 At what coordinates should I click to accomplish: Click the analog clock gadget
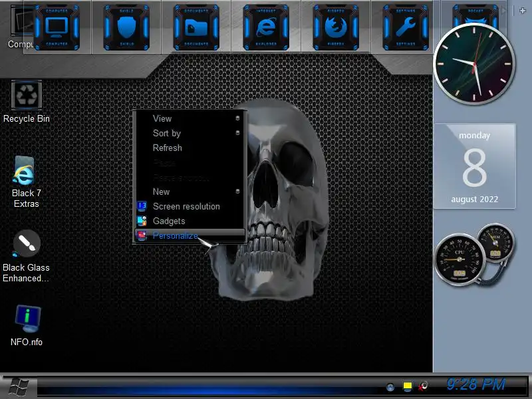point(474,64)
